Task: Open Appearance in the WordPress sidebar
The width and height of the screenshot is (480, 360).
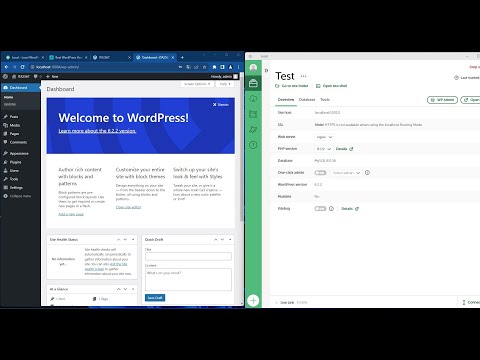Action: (19, 153)
